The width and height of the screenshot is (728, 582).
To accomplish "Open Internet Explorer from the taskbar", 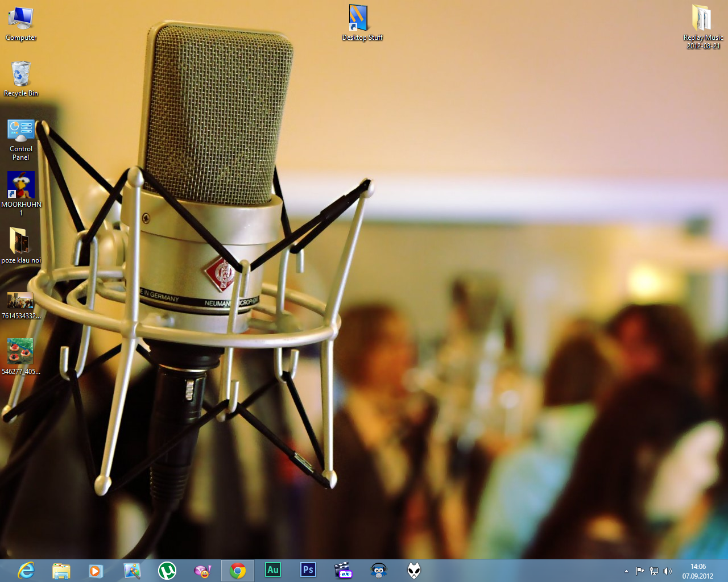I will point(26,570).
